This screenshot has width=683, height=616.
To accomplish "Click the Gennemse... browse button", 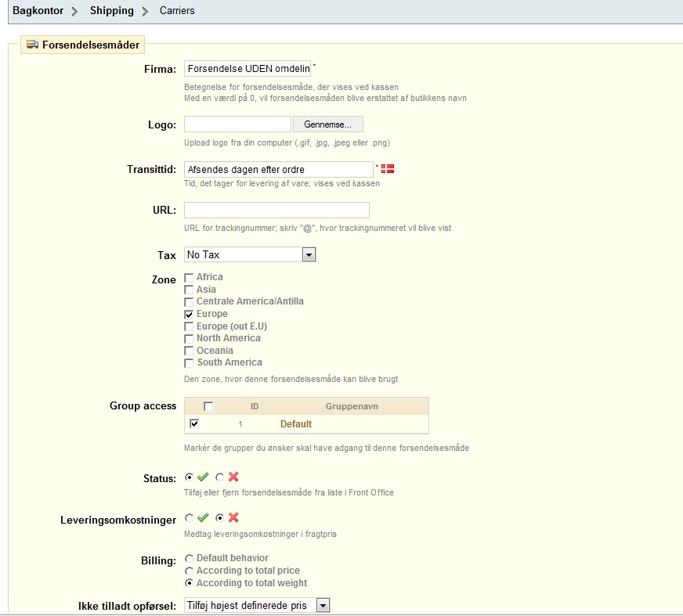I will [328, 124].
